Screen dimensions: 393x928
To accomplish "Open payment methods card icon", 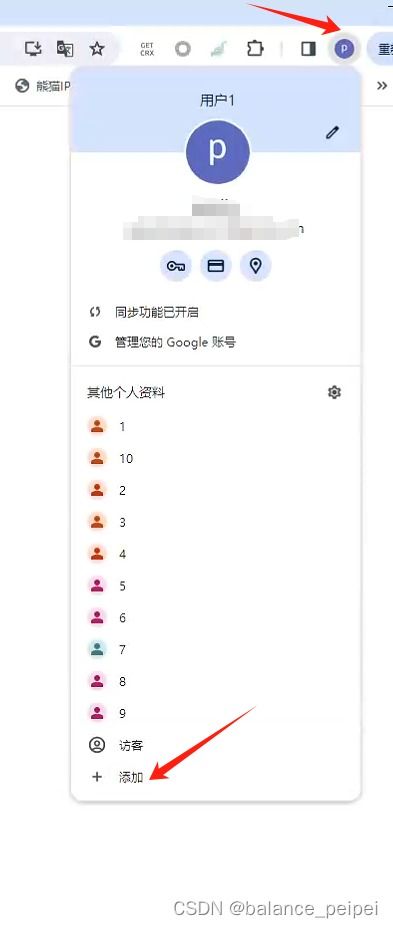I will point(215,266).
